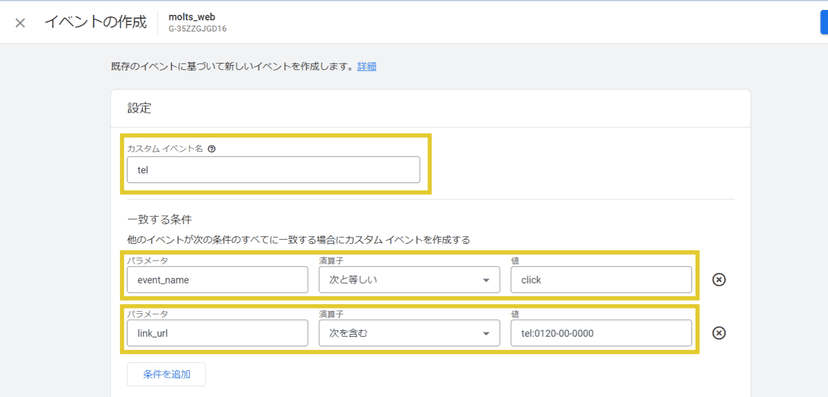Click the 一致する条件 heading

[159, 220]
